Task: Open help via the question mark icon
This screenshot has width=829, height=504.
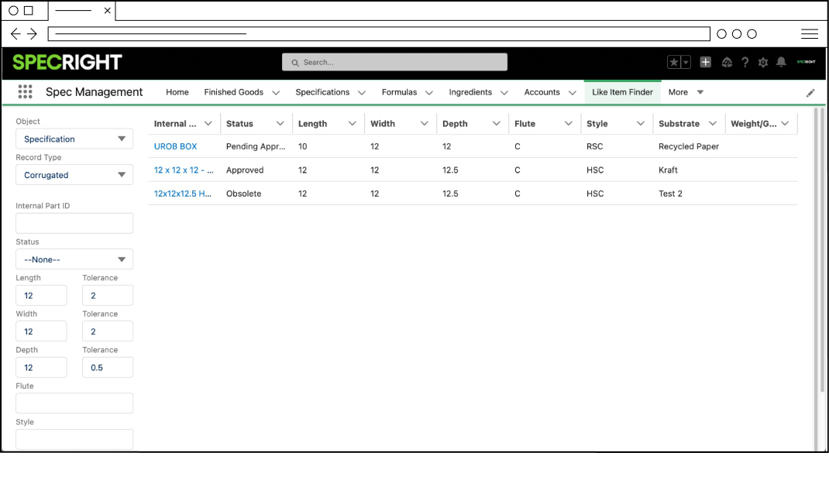Action: (x=745, y=62)
